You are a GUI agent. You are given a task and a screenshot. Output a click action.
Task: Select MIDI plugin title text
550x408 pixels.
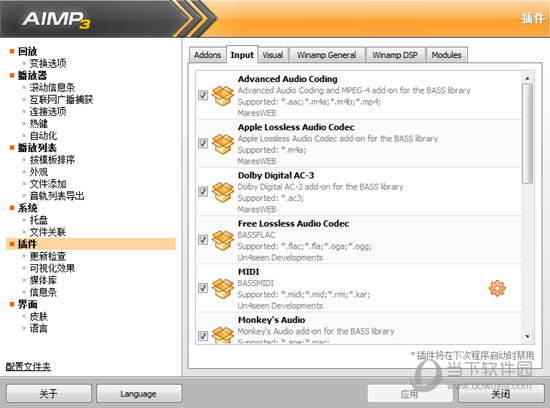pyautogui.click(x=248, y=272)
